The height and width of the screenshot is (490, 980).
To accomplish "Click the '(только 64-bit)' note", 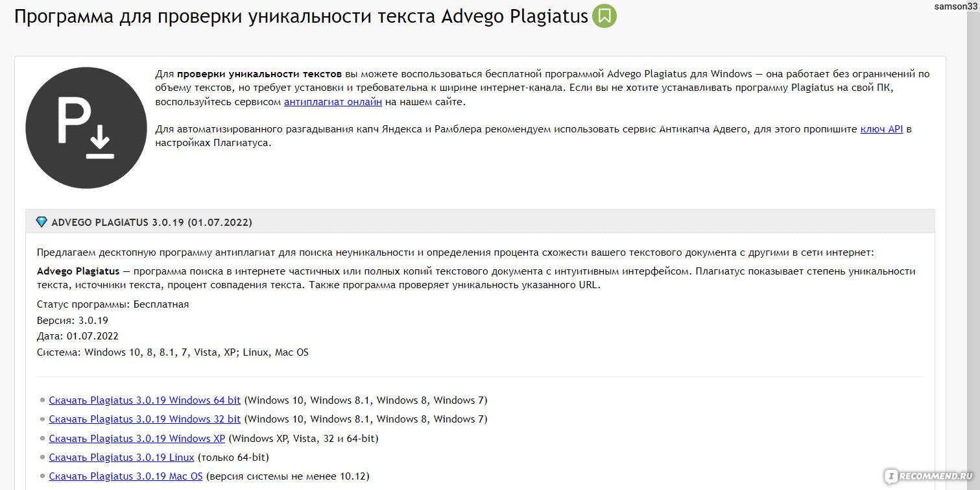I will [233, 458].
